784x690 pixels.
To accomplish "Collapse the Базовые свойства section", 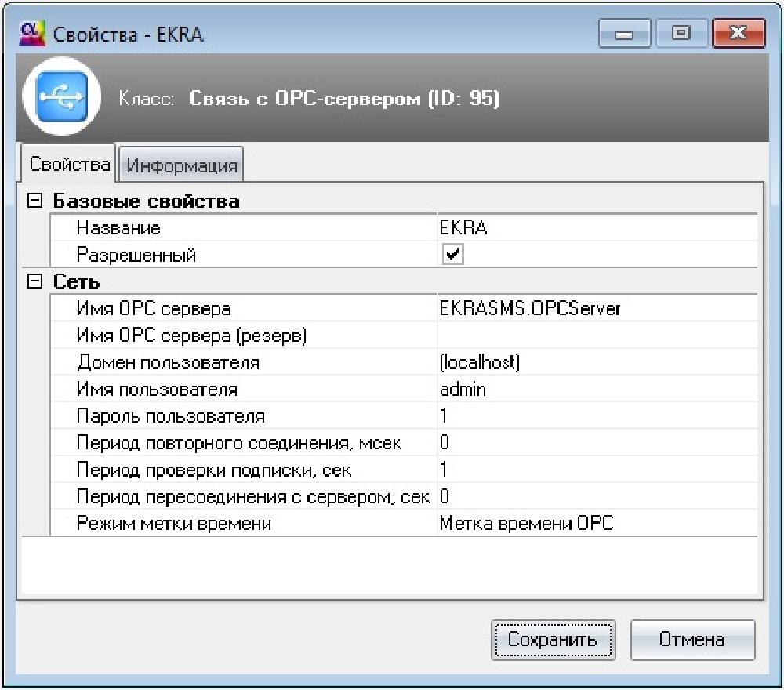I will point(34,201).
